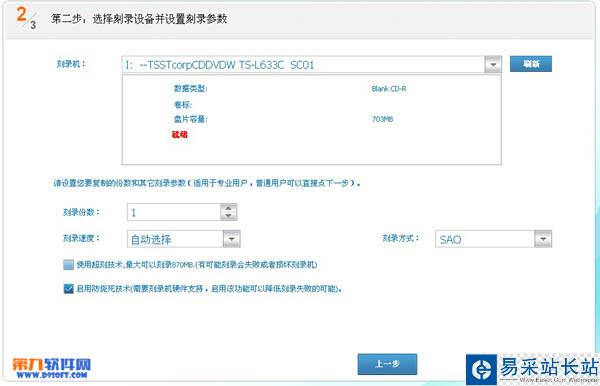Expand the burn speed 自动选择 dropdown arrow

(232, 239)
